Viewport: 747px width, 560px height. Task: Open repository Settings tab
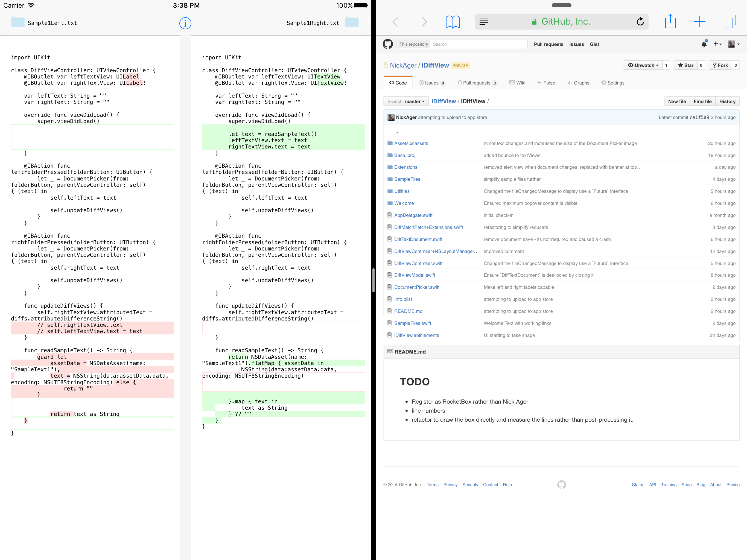point(612,83)
